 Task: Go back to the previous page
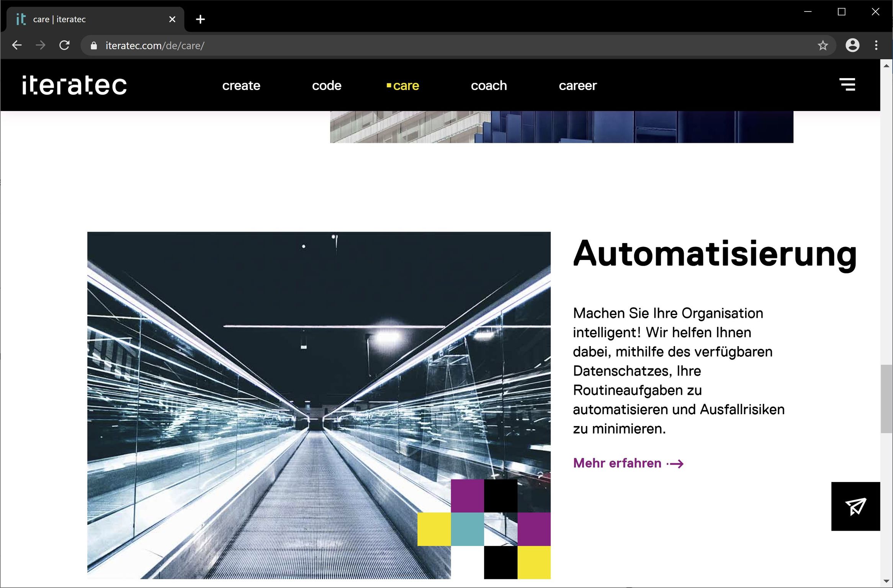point(17,46)
